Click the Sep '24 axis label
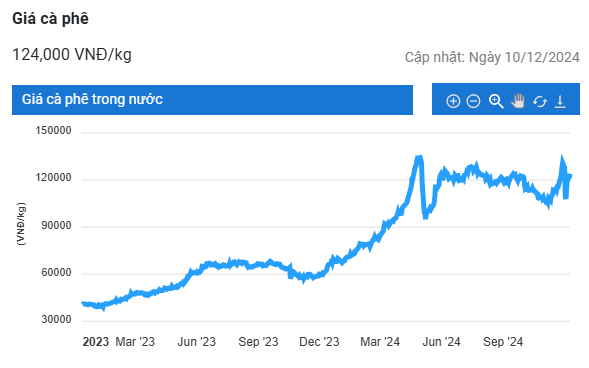 503,342
